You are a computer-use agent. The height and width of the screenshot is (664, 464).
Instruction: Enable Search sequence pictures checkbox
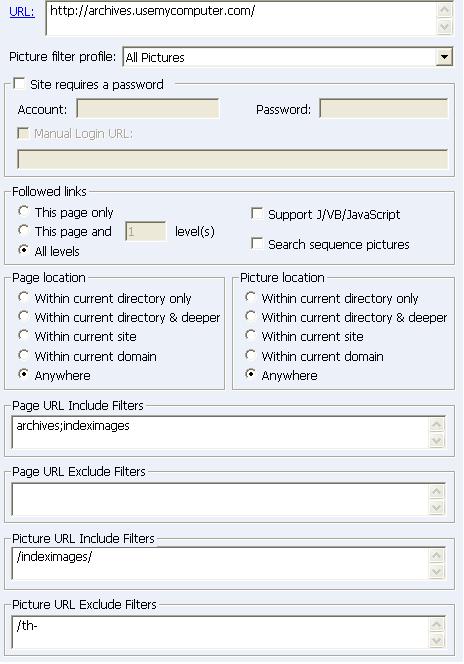(x=257, y=243)
